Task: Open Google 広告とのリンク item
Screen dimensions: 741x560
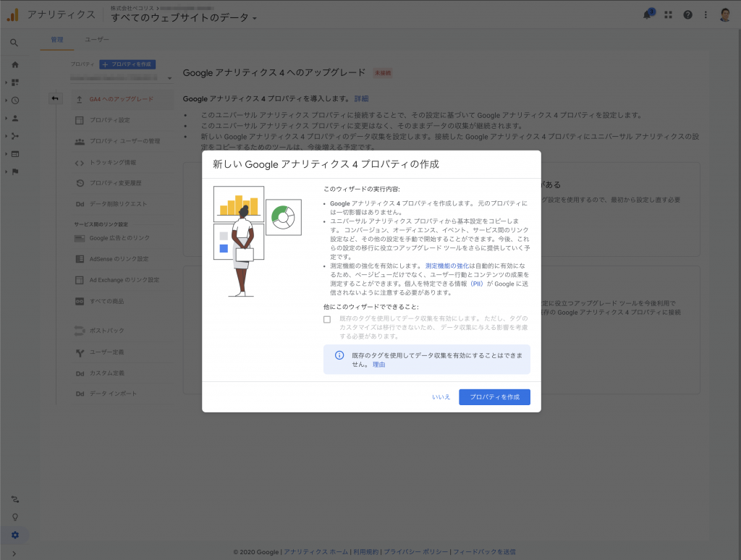Action: click(x=122, y=238)
